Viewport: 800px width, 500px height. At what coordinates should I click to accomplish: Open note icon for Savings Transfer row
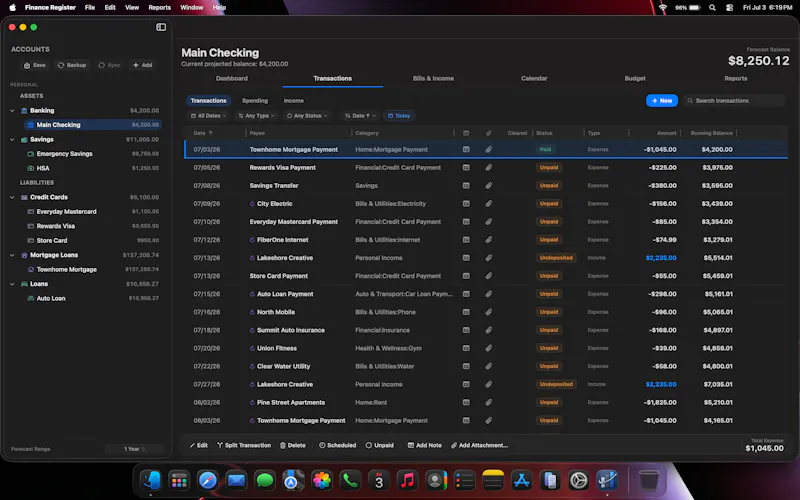[466, 186]
